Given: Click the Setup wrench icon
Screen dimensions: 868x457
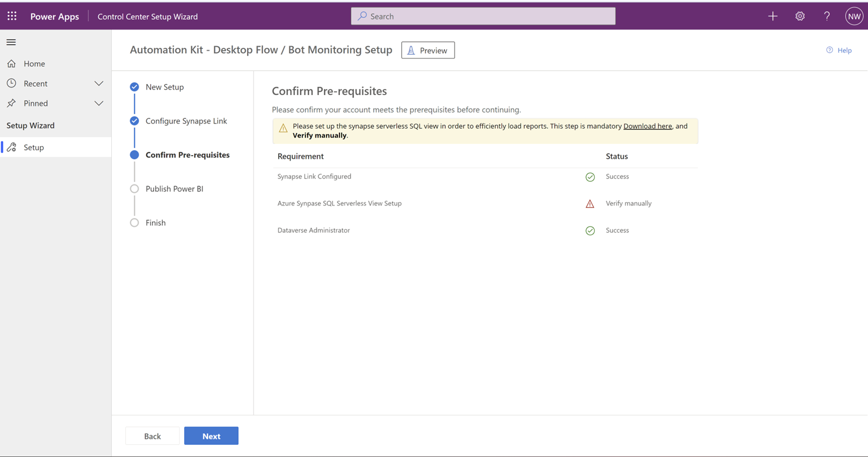Looking at the screenshot, I should click(12, 147).
